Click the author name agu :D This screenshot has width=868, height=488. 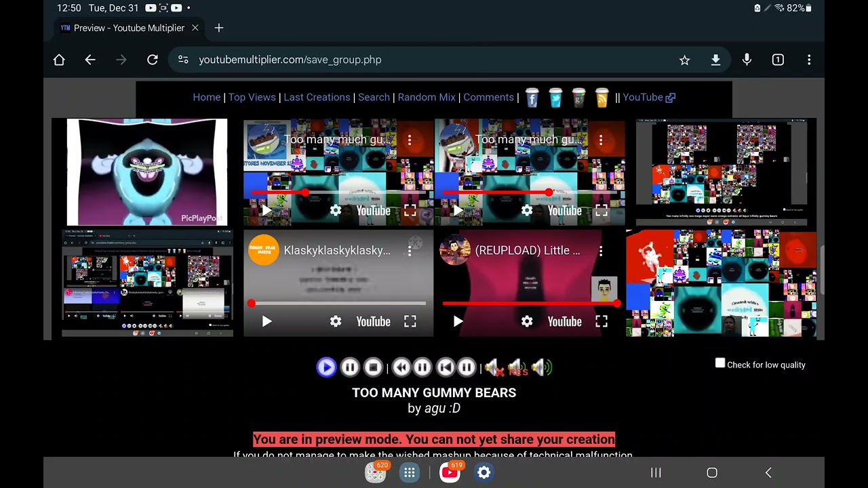(442, 408)
